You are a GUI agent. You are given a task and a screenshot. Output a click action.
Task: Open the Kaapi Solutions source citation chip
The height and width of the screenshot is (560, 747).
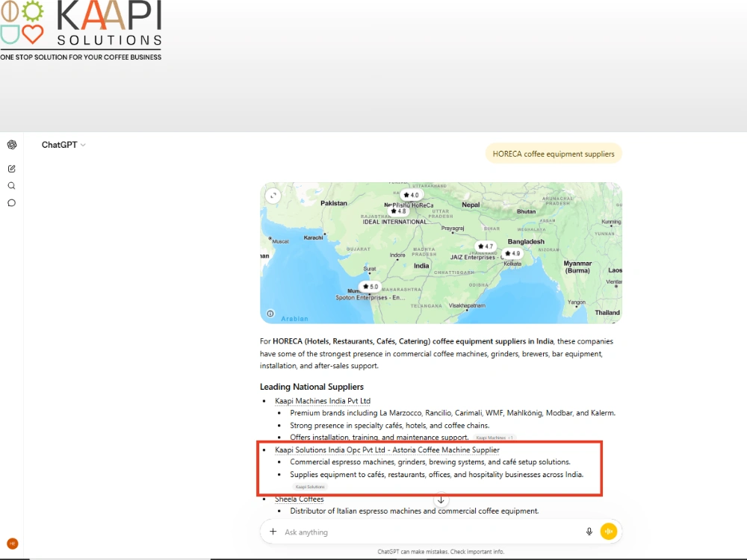(x=310, y=487)
